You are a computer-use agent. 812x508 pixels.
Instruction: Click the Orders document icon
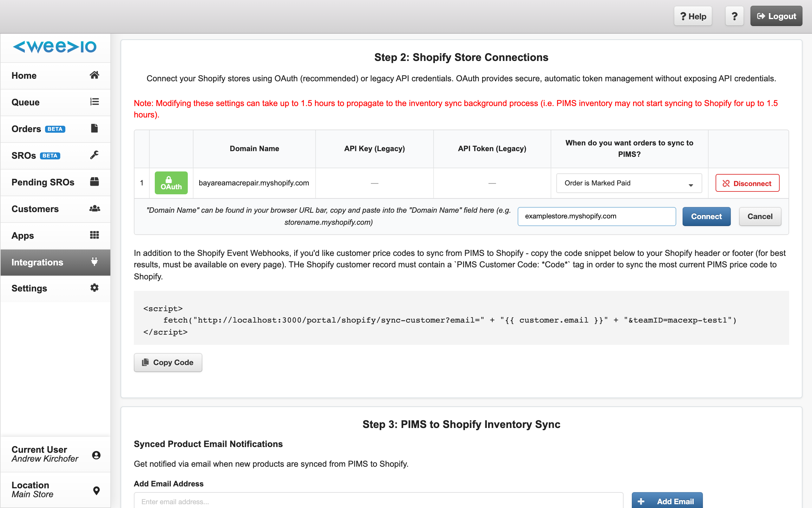click(x=94, y=128)
